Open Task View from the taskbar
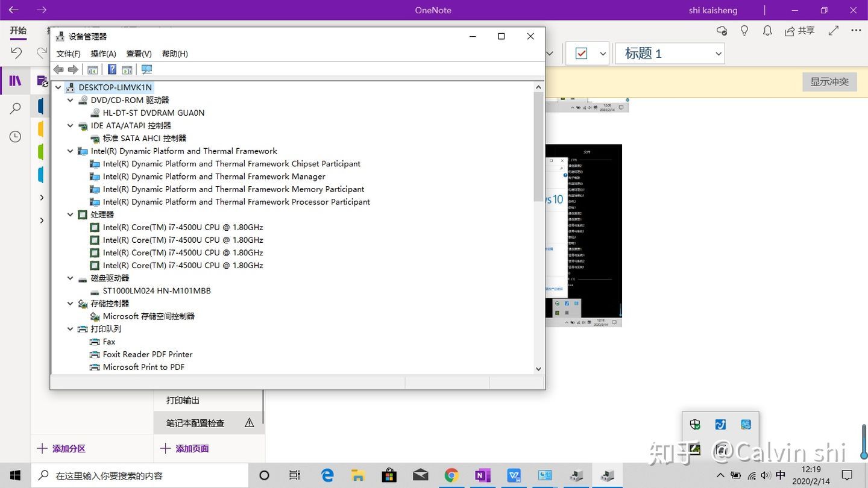This screenshot has width=868, height=488. (x=295, y=475)
